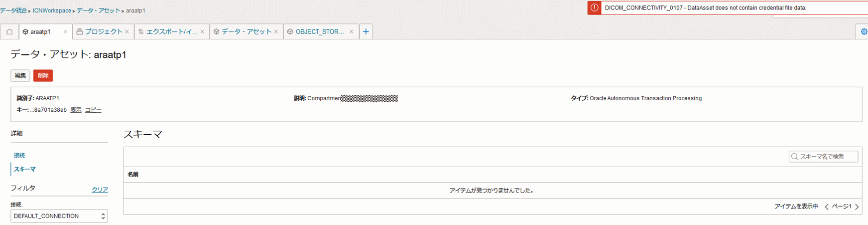The height and width of the screenshot is (225, 868).
Task: Close the データ・アセット tab
Action: tap(276, 31)
